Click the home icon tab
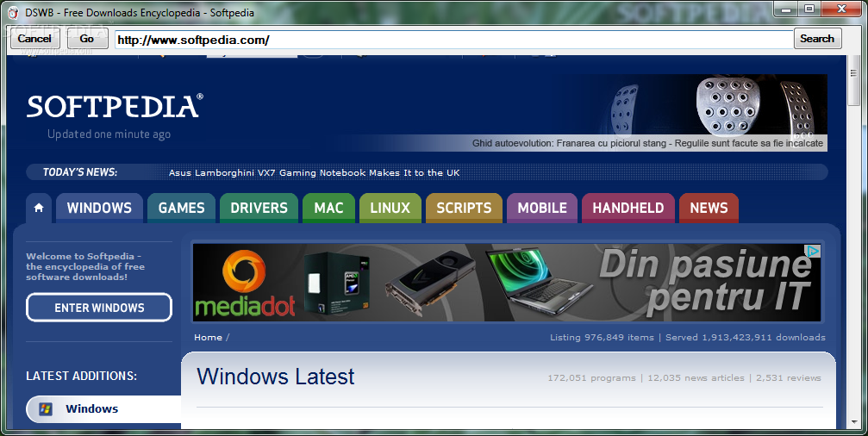 pos(39,208)
